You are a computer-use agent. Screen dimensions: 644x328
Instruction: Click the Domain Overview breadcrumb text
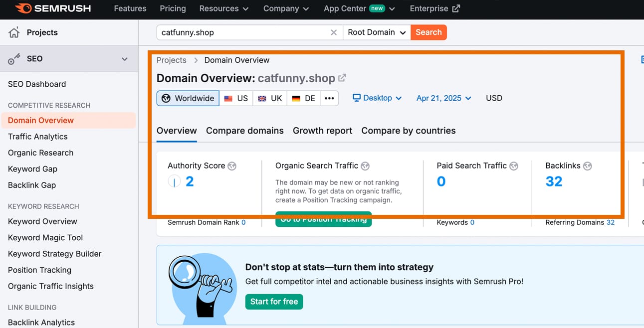click(237, 60)
